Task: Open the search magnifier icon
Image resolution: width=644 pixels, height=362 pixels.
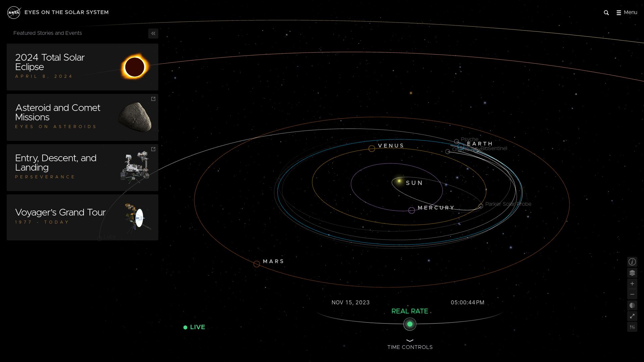Action: coord(606,13)
